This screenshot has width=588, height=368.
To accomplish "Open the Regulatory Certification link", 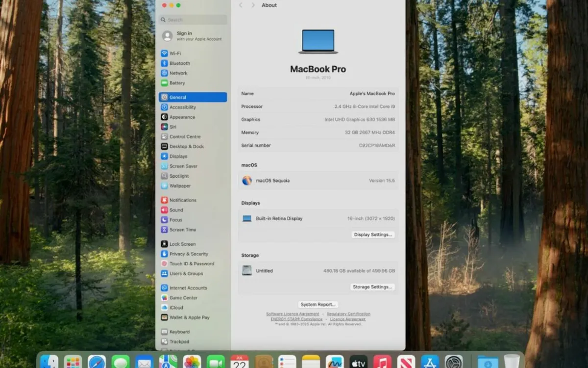I will pyautogui.click(x=348, y=314).
